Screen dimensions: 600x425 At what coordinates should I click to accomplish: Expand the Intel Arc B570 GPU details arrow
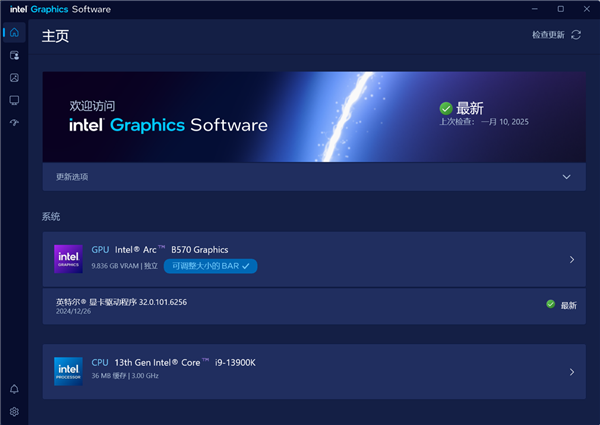point(571,260)
